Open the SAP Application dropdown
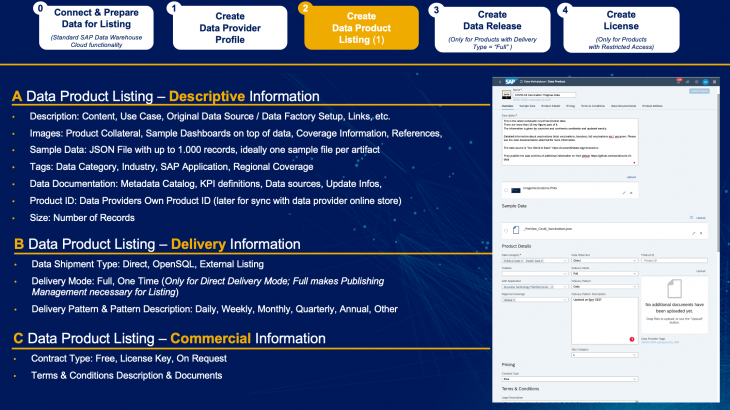Viewport: 730px width, 410px height. tap(534, 287)
